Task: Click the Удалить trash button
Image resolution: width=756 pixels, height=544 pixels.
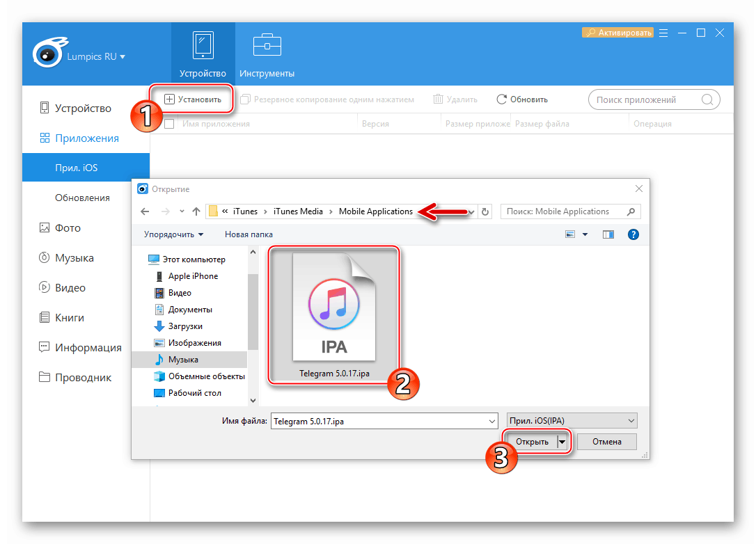Action: click(455, 99)
